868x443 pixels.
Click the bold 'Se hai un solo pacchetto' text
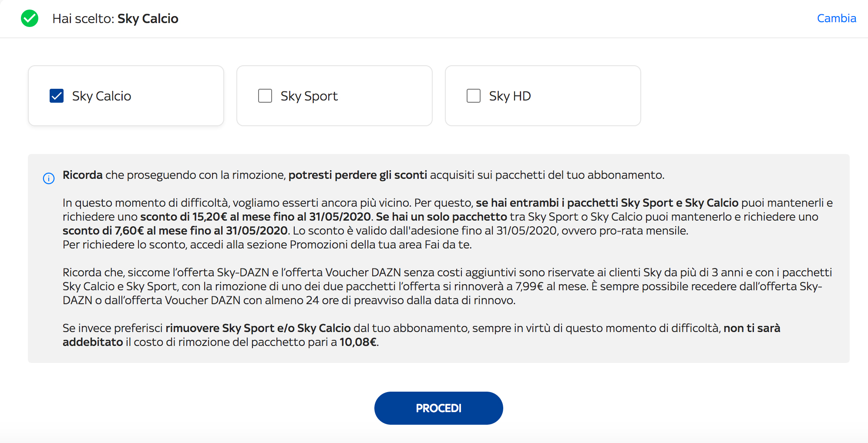tap(441, 217)
